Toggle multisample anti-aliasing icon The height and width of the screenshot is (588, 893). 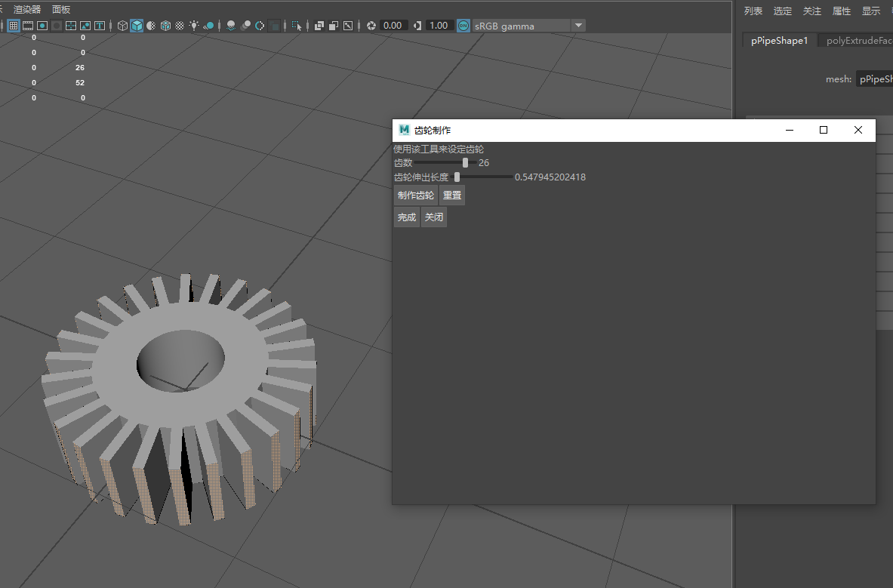[x=260, y=26]
